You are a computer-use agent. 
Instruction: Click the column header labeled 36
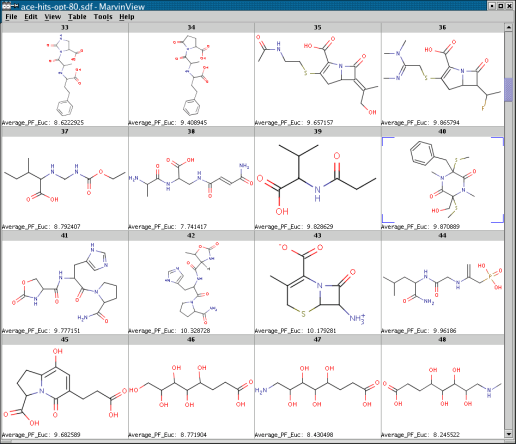tap(442, 27)
